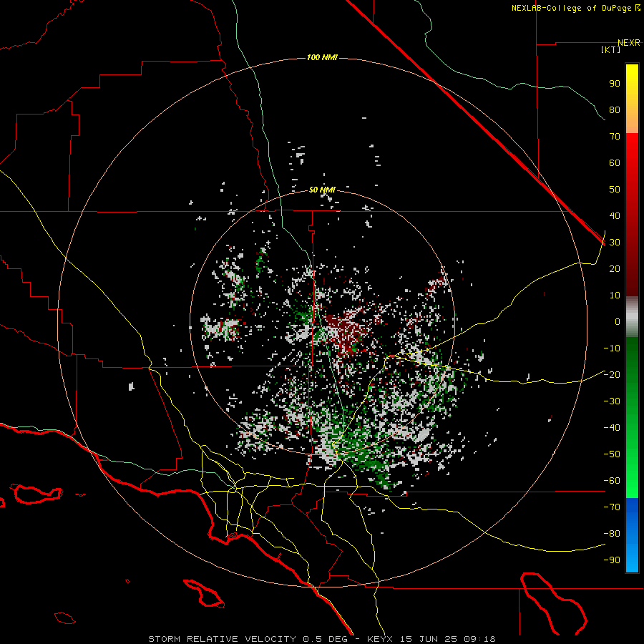Click the yellow top segment of the color bar

click(x=632, y=99)
